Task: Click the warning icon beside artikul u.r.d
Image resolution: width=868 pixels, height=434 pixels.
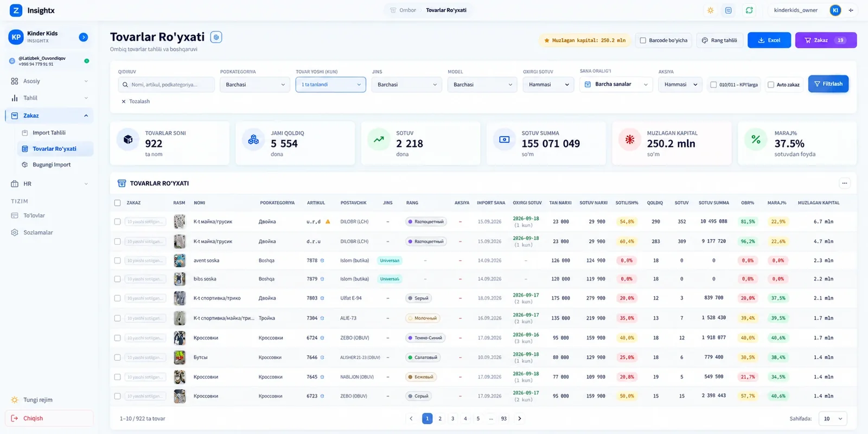Action: [x=328, y=221]
